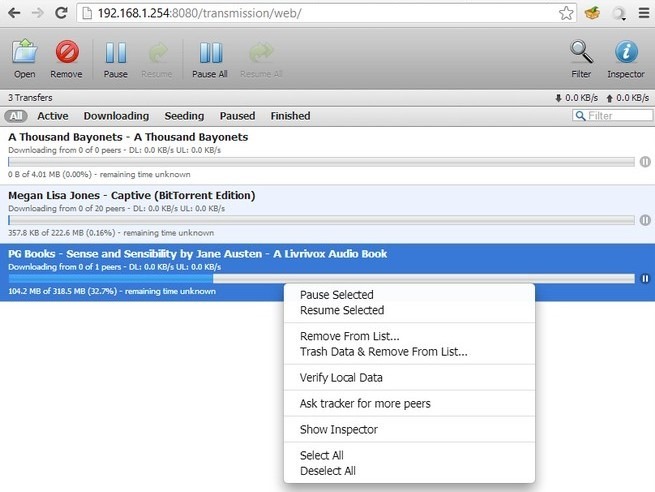Go back with browser back arrow
The height and width of the screenshot is (492, 655).
[14, 13]
